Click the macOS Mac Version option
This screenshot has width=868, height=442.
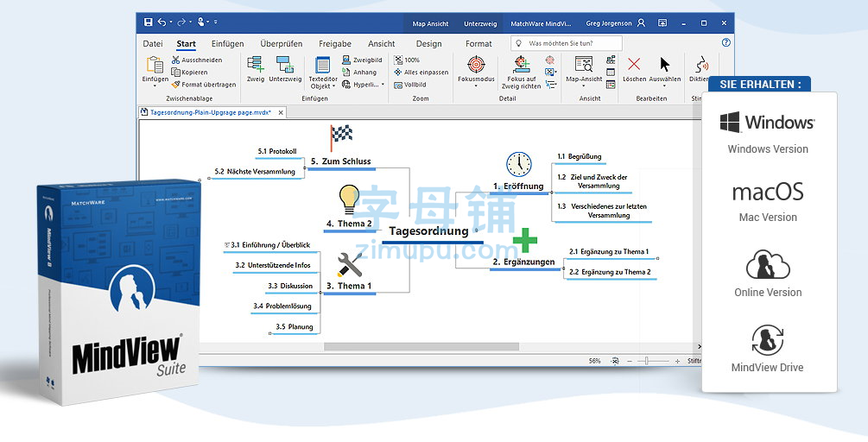click(768, 201)
